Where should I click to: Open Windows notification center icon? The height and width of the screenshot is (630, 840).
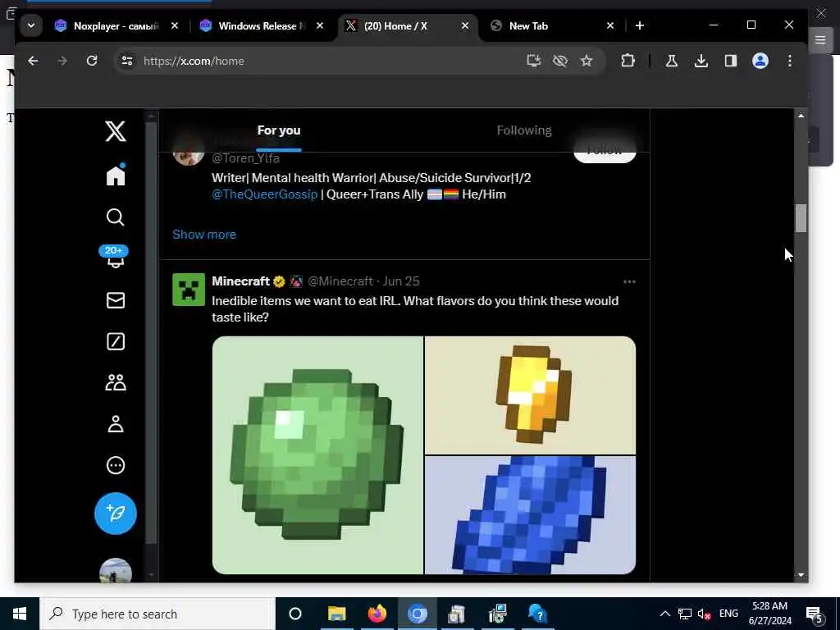(x=815, y=614)
